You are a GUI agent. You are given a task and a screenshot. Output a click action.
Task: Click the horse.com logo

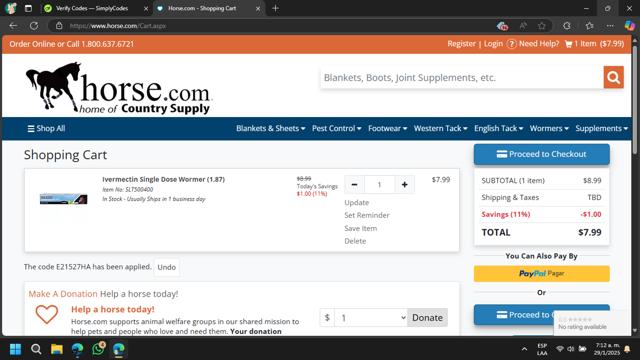coord(118,88)
